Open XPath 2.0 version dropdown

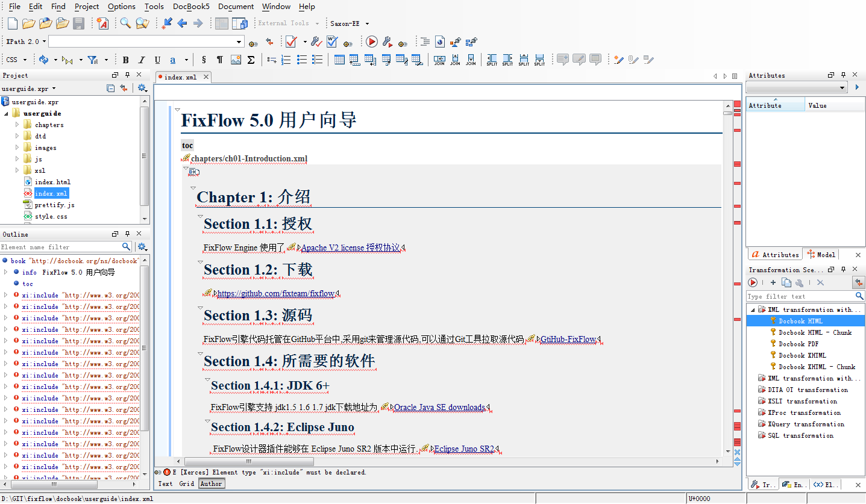click(x=25, y=42)
